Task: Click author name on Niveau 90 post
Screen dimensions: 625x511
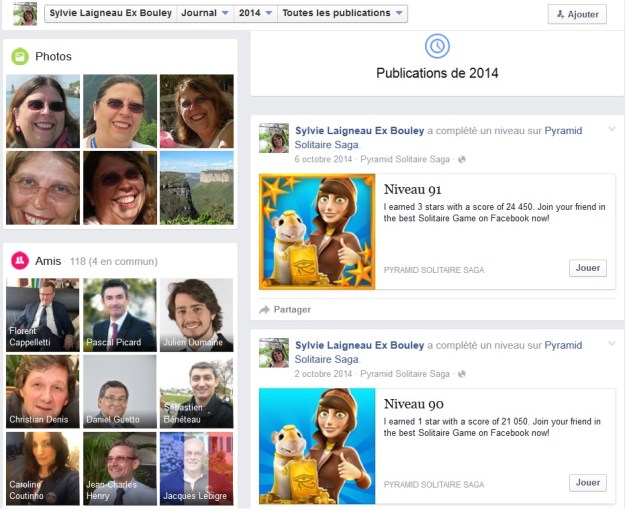Action: pos(360,345)
